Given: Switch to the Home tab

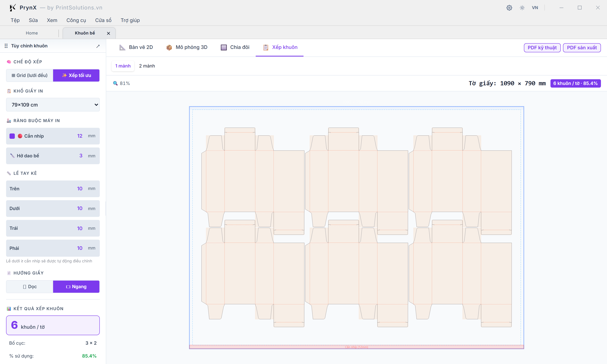Looking at the screenshot, I should coord(32,33).
